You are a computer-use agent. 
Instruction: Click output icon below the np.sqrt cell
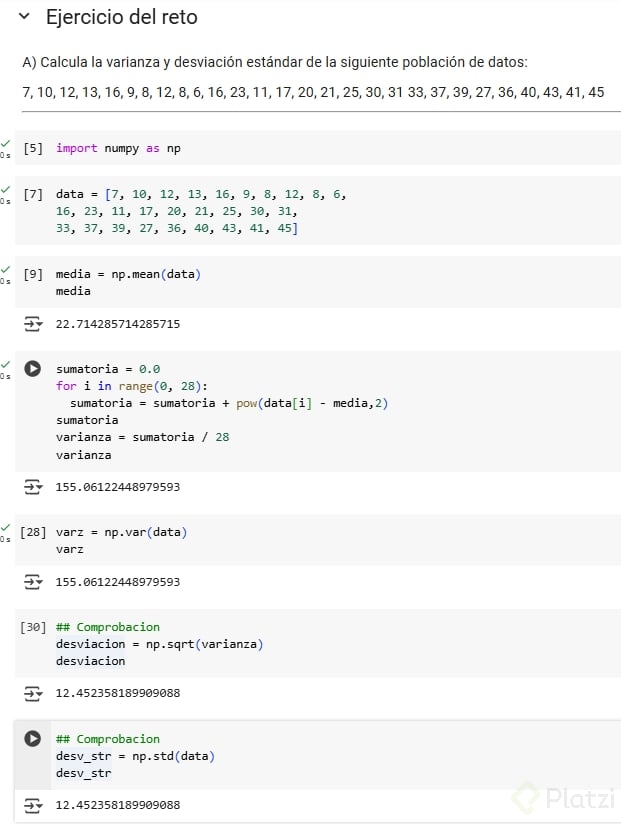[33, 692]
